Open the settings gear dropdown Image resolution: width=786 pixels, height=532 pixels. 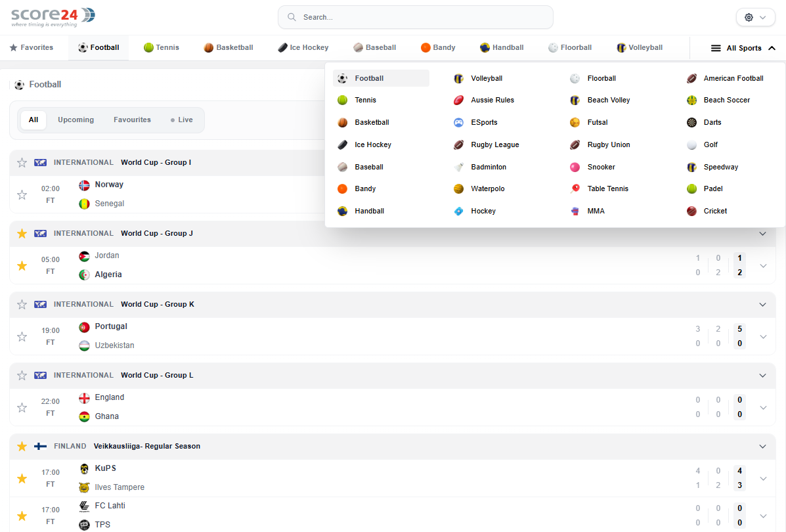tap(755, 17)
